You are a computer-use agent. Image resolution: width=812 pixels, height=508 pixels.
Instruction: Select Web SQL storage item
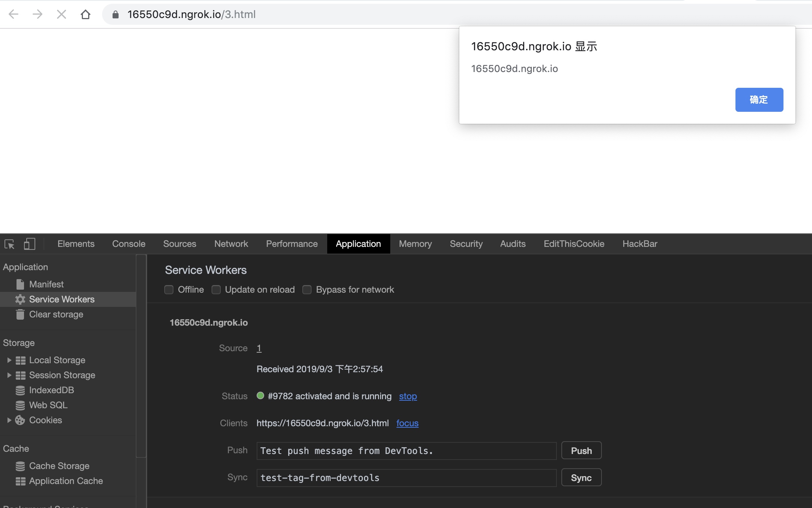[48, 405]
